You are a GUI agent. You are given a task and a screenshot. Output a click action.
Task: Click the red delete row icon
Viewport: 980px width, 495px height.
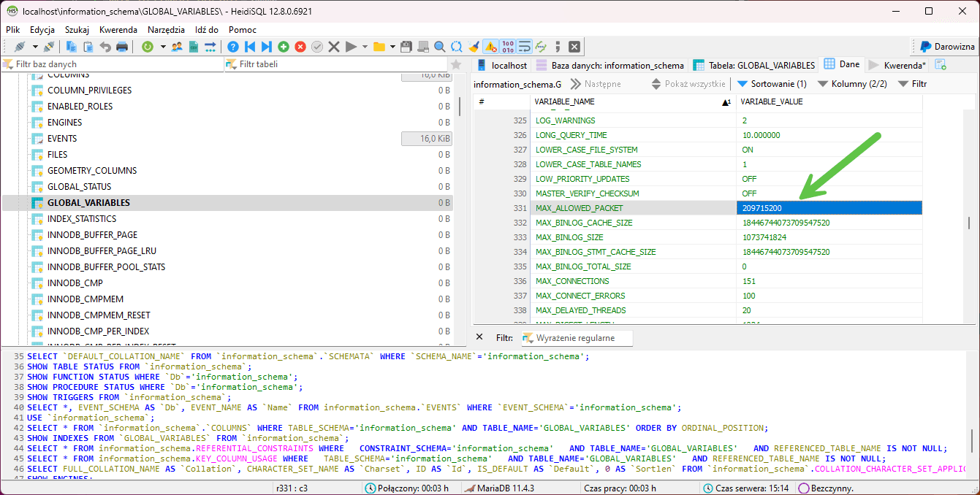300,47
